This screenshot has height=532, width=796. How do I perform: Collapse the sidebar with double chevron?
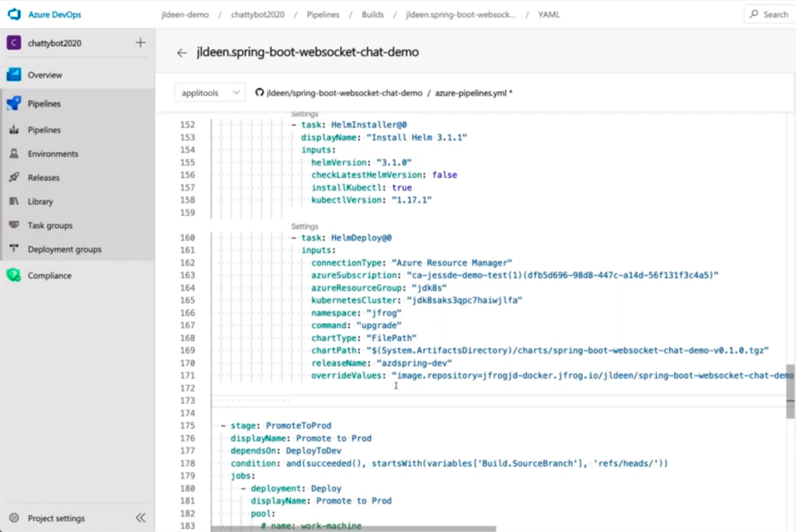pyautogui.click(x=141, y=518)
